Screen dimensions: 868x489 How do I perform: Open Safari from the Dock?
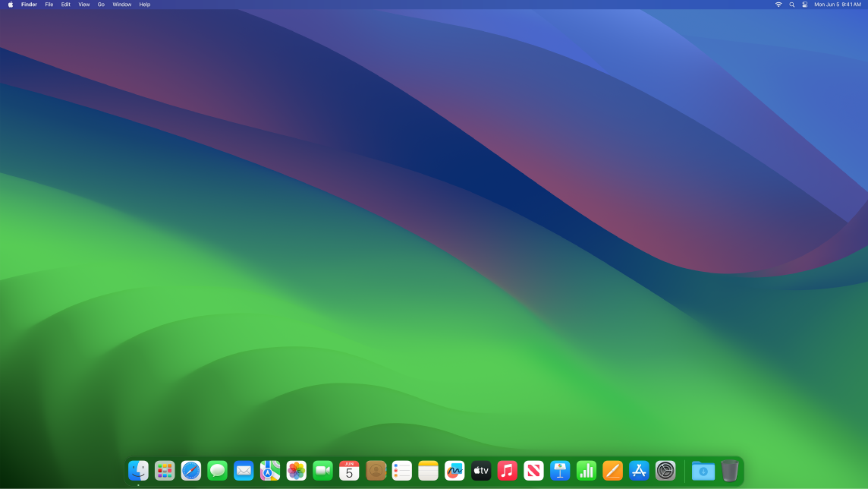coord(190,471)
